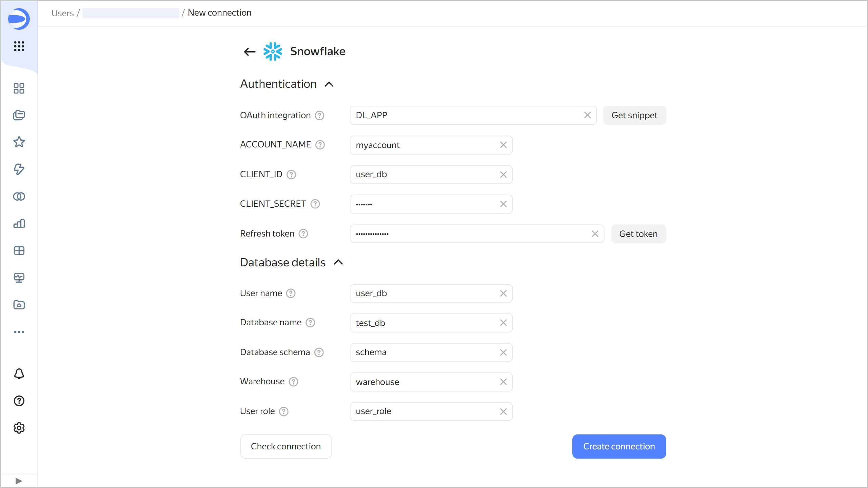Screen dimensions: 868x488
Task: Expand the sidebar with bottom arrow
Action: click(19, 481)
